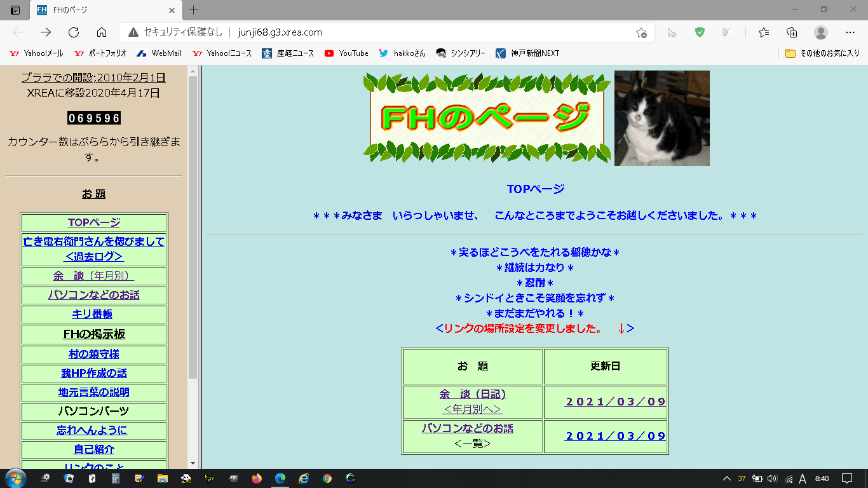Viewport: 868px width, 488px height.
Task: Launch Chrome from the taskbar
Action: coord(327,478)
